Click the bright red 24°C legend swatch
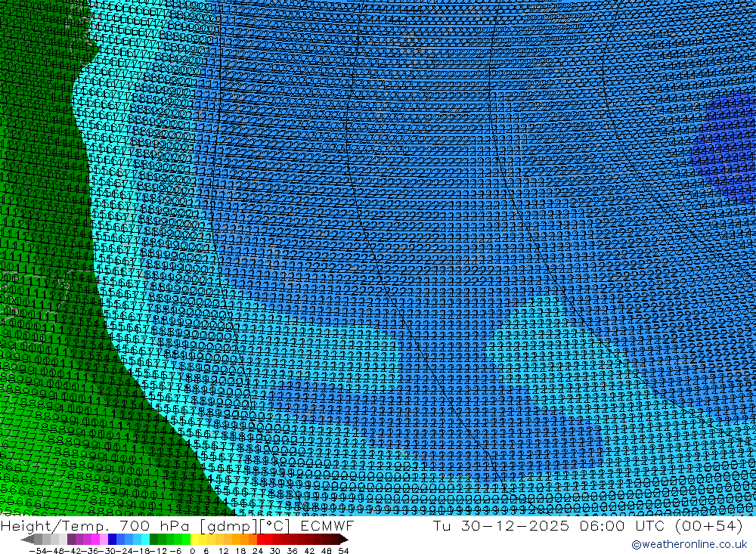This screenshot has width=756, height=554. tap(261, 539)
